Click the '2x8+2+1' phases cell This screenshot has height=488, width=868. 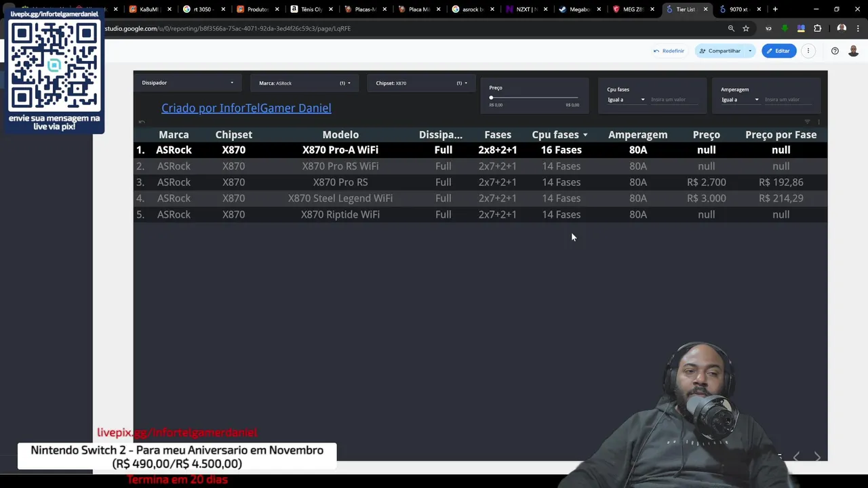tap(497, 150)
